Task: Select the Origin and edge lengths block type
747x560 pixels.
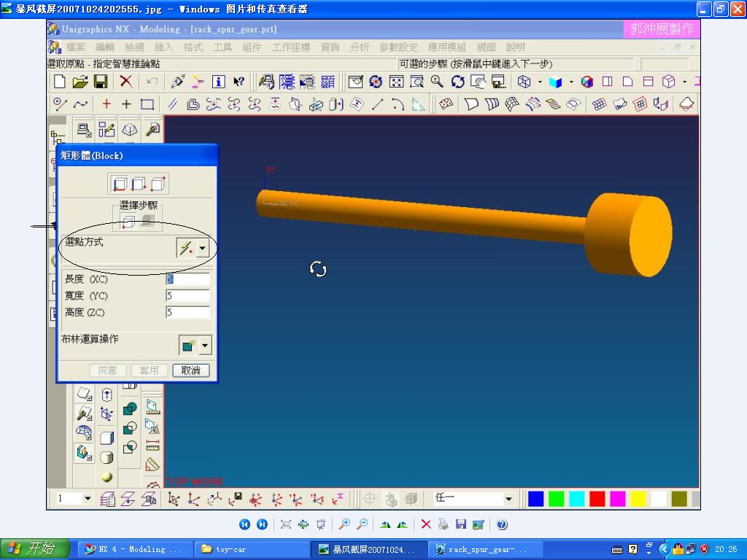Action: click(120, 184)
